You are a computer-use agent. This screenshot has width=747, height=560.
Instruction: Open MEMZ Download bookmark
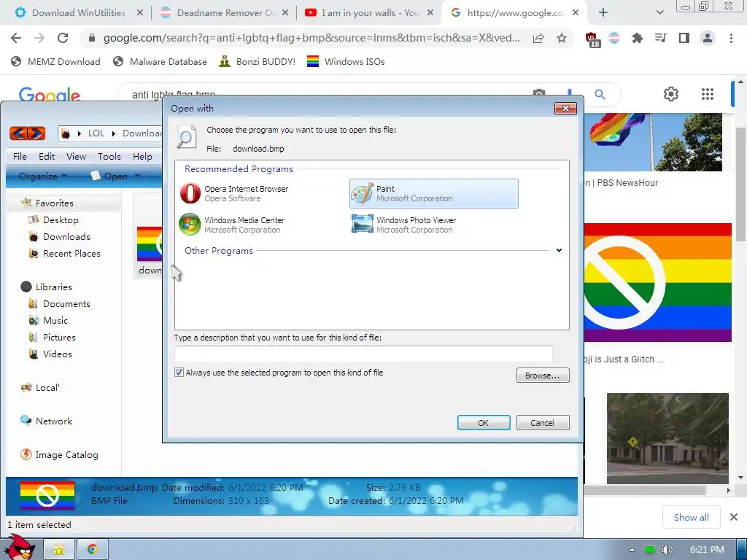[55, 61]
